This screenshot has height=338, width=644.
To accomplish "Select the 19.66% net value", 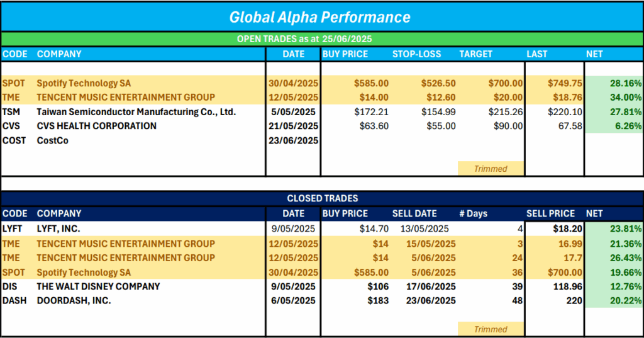I will pyautogui.click(x=626, y=272).
